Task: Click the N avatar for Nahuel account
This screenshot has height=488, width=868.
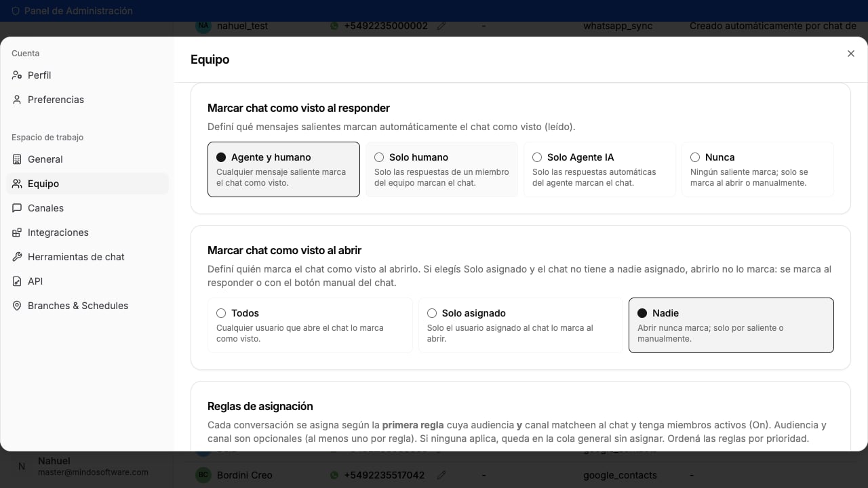Action: coord(22,466)
